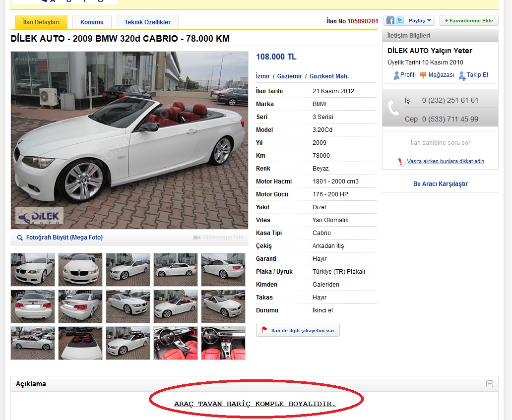Image resolution: width=512 pixels, height=420 pixels.
Task: Follow seller with Takip Et
Action: click(477, 75)
